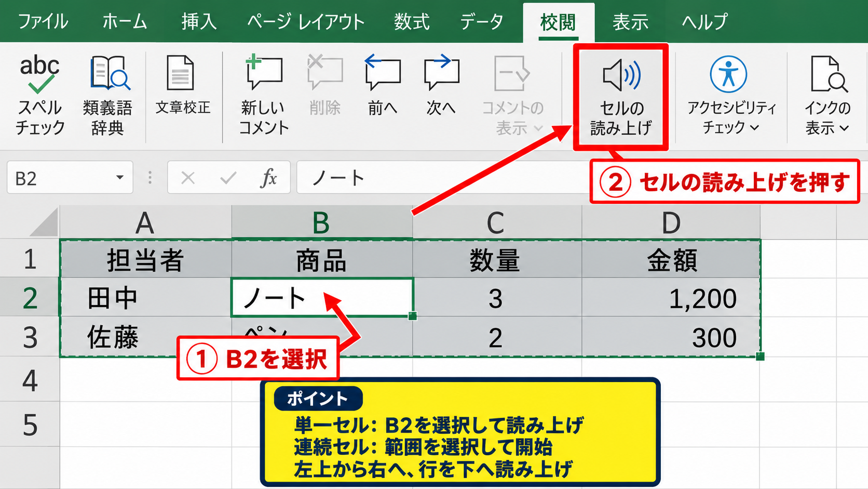This screenshot has width=868, height=489.
Task: Open the ファイル tab
Action: point(43,22)
